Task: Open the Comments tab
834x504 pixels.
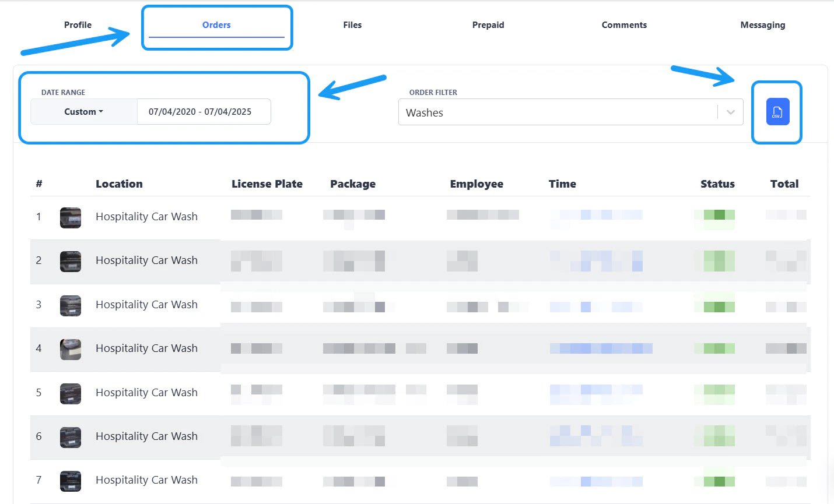Action: tap(624, 25)
